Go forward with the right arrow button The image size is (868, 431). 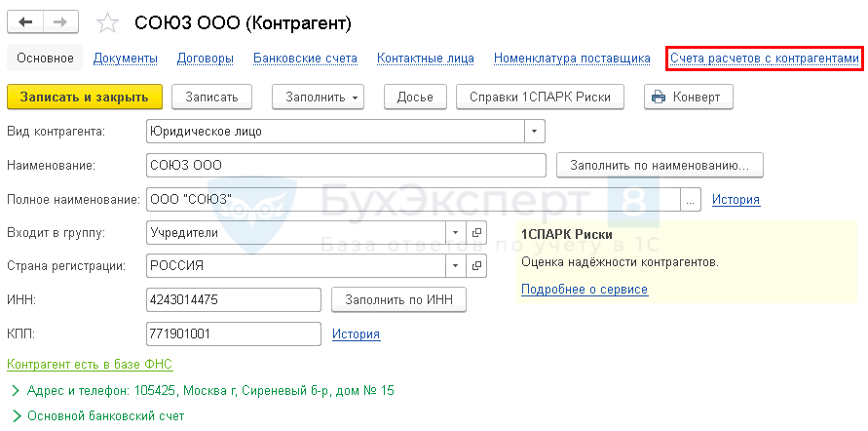60,22
